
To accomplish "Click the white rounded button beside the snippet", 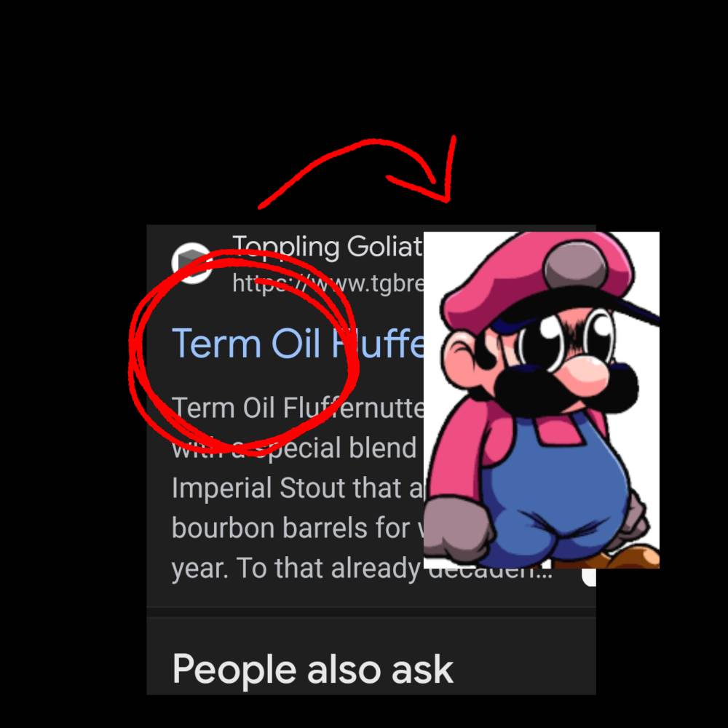I will pyautogui.click(x=589, y=577).
